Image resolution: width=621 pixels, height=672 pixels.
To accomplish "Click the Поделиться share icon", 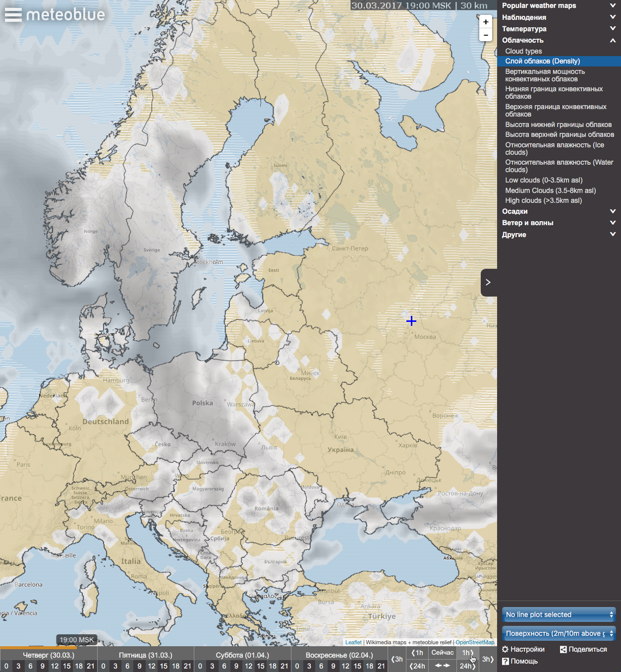I will (564, 649).
